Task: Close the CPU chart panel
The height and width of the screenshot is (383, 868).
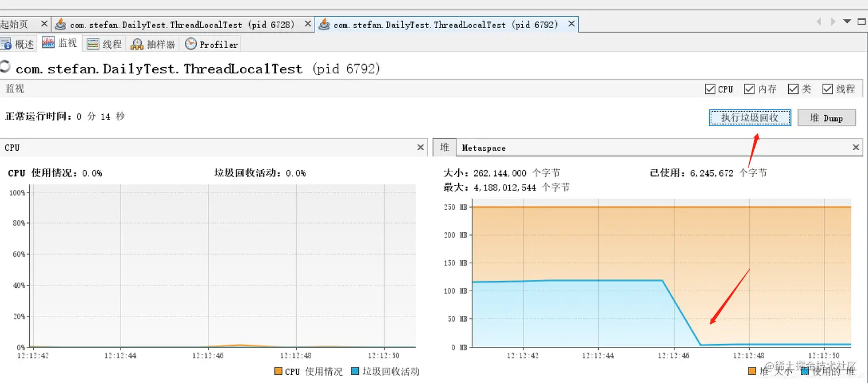Action: (420, 147)
